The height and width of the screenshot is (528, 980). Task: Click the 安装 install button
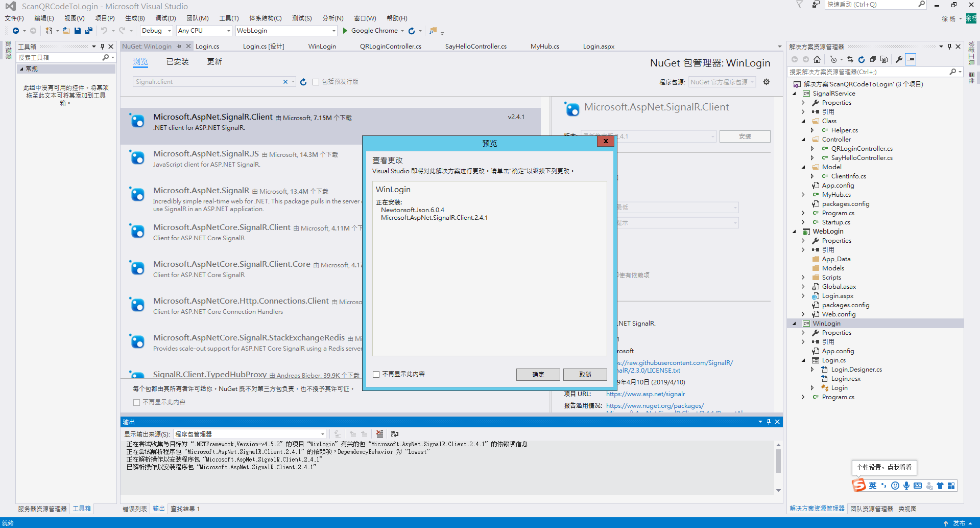pos(745,136)
